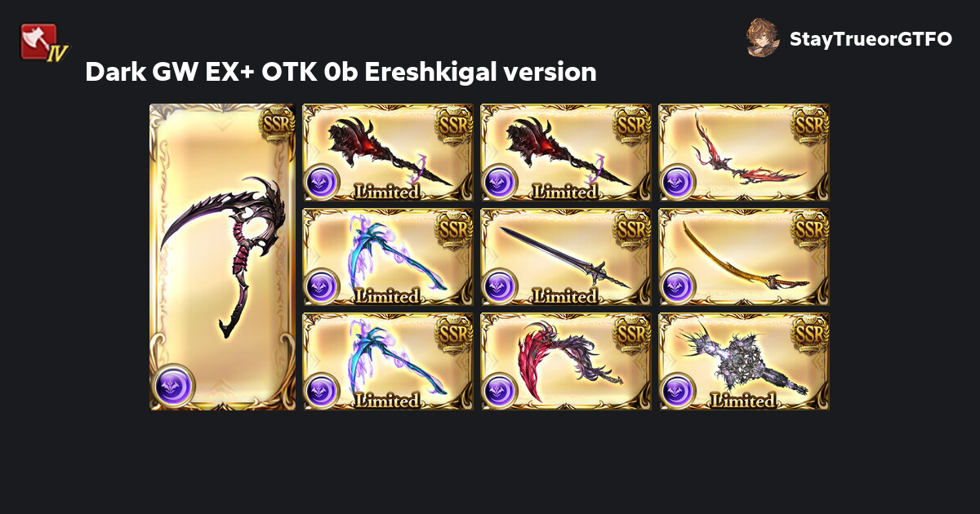Select the main-hand purple scythe weapon
Screen dimensions: 980x514
224,257
